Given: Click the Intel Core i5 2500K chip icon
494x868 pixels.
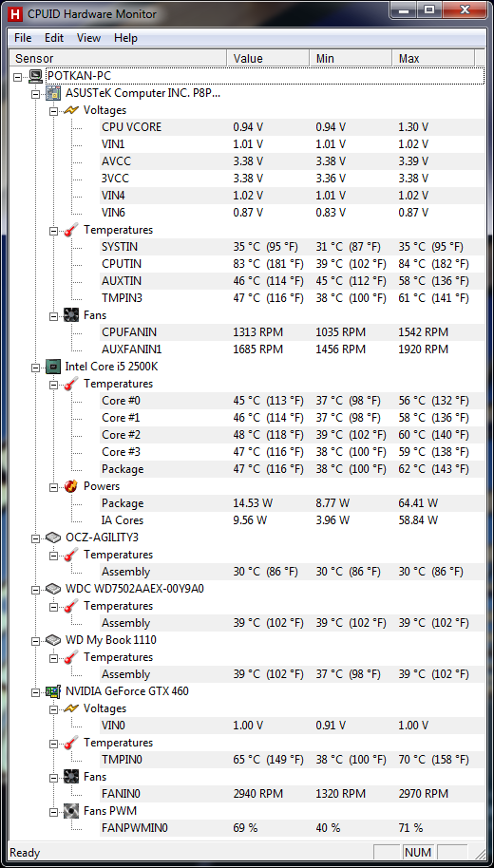Looking at the screenshot, I should (53, 366).
